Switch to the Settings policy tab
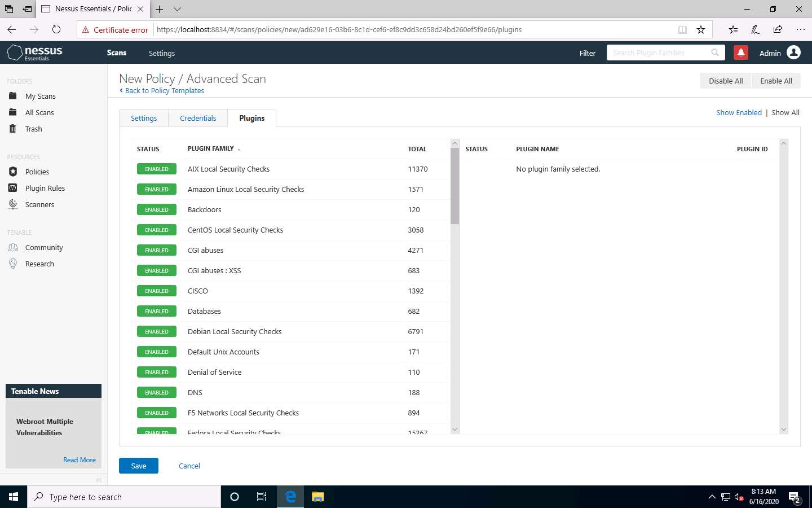 (144, 118)
